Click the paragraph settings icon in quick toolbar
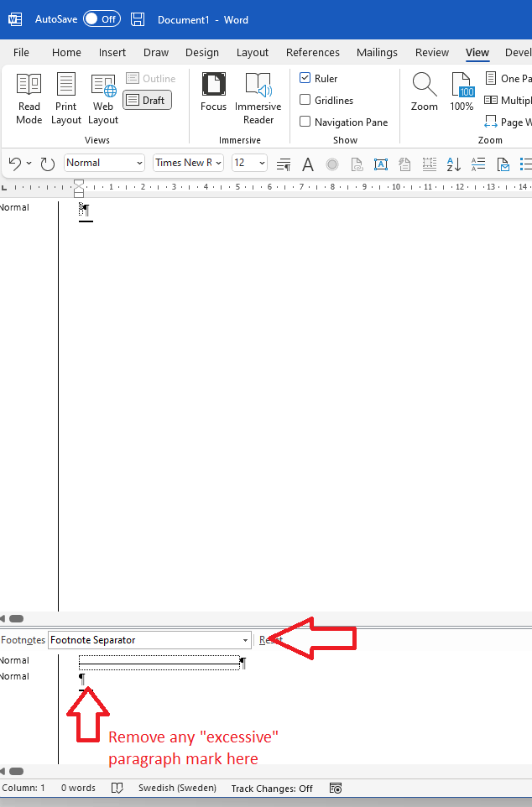The image size is (532, 807). point(284,164)
